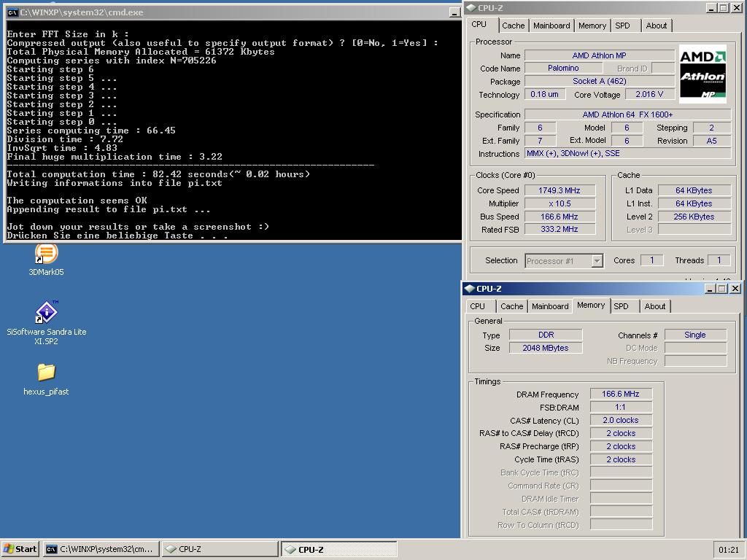The width and height of the screenshot is (747, 560).
Task: Switch to cmd.exe taskbar button
Action: coord(101,549)
